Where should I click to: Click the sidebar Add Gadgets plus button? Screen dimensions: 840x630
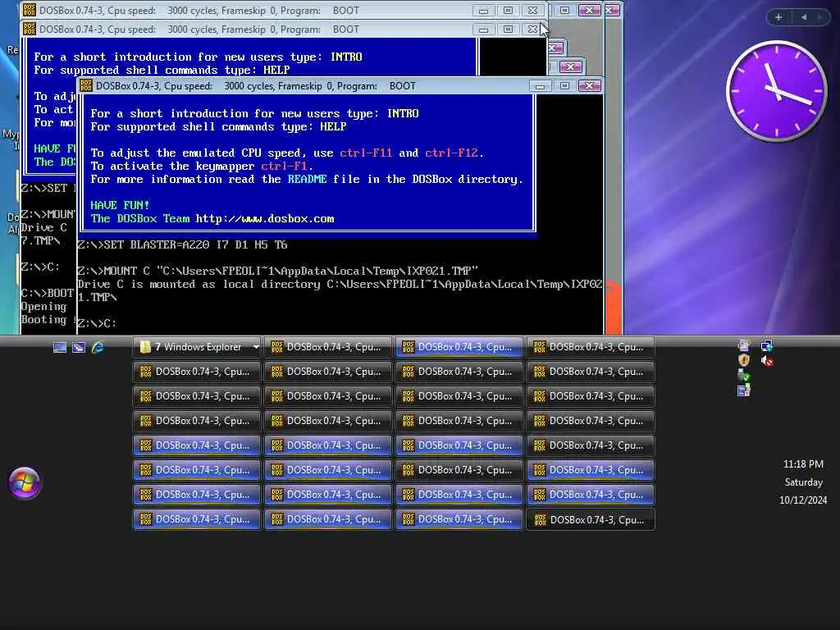778,17
